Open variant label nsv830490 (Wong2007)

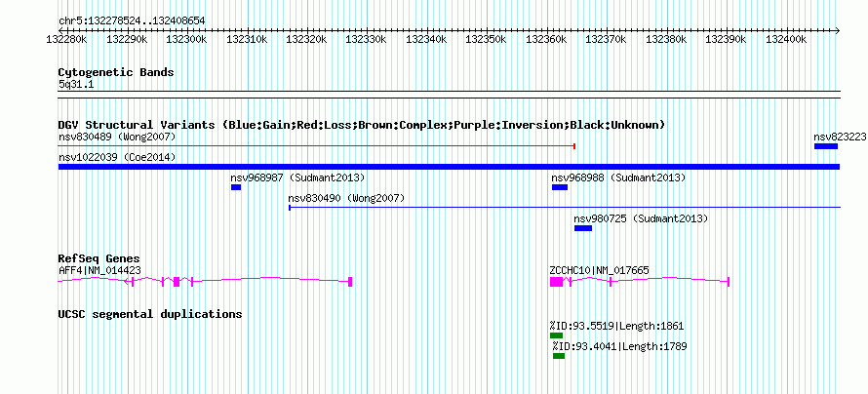click(x=346, y=198)
